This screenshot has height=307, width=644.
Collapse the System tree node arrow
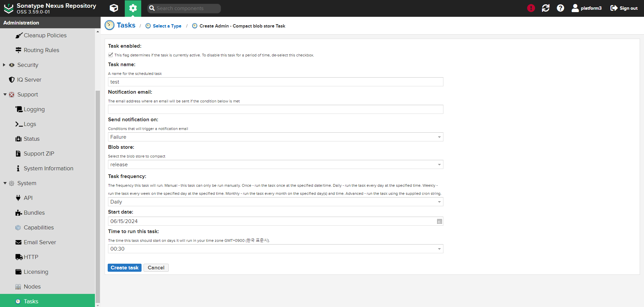[x=5, y=183]
